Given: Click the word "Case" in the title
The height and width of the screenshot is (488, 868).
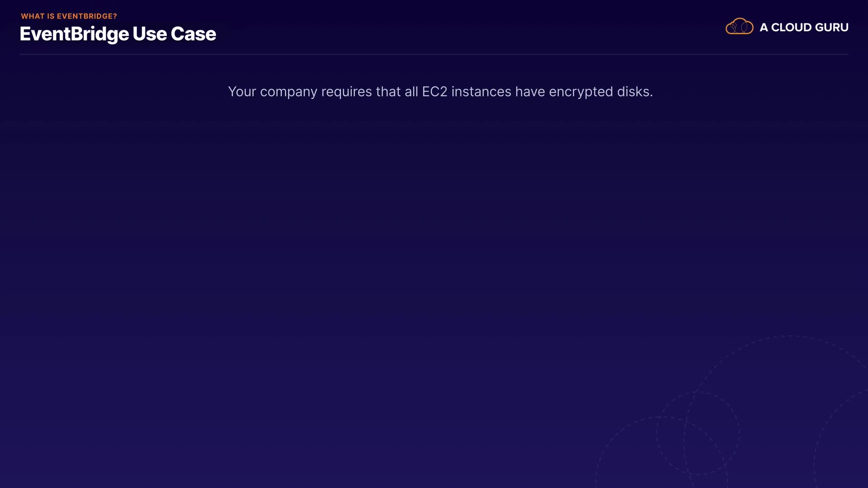Looking at the screenshot, I should click(x=193, y=34).
